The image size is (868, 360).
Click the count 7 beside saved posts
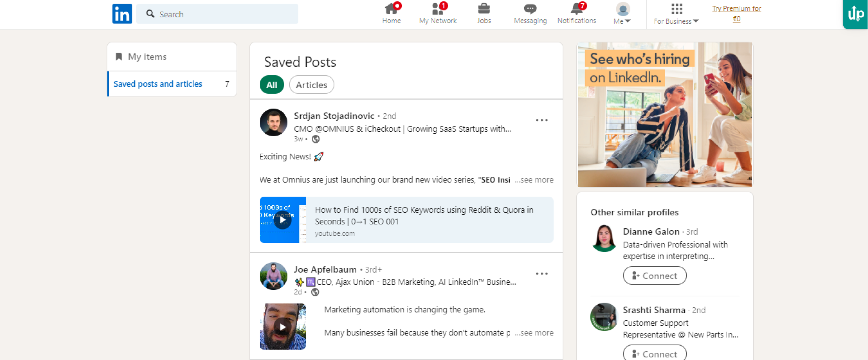227,84
